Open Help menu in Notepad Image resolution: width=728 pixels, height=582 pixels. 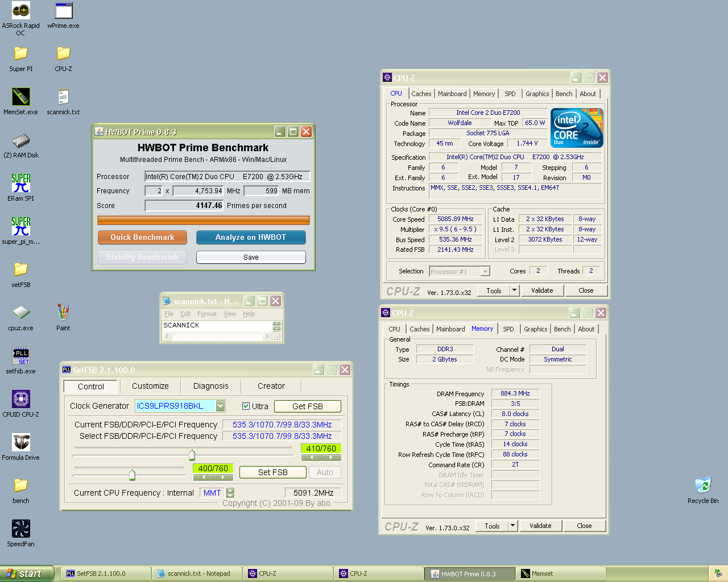coord(249,314)
